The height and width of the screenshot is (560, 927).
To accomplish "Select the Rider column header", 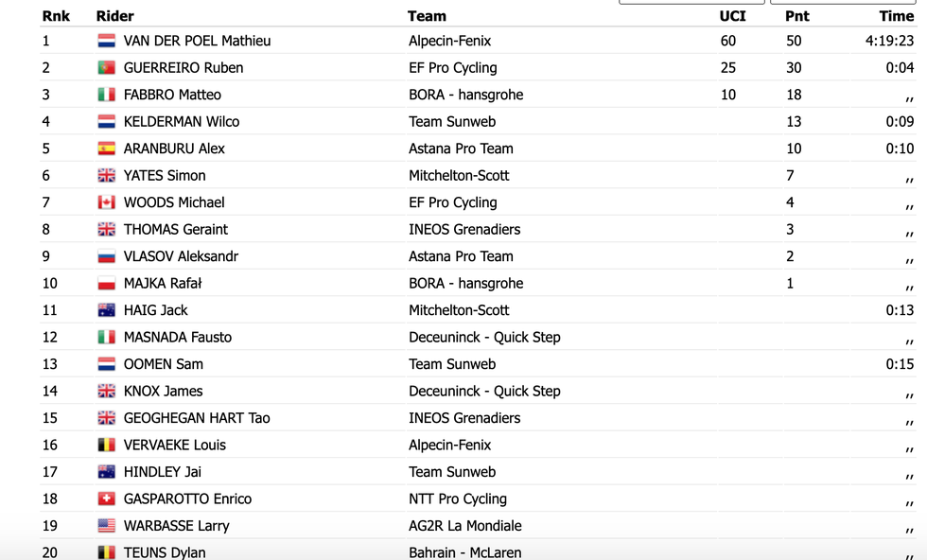I will pyautogui.click(x=115, y=16).
